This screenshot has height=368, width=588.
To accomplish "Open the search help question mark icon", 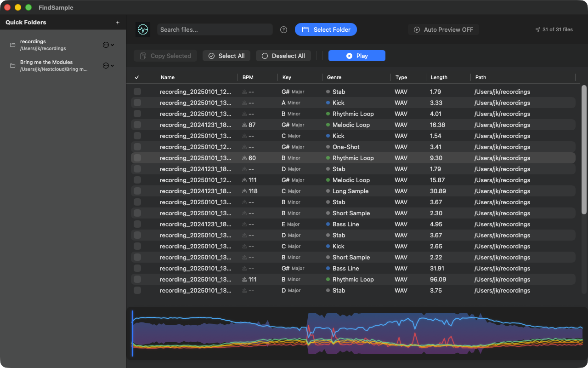I will 284,29.
